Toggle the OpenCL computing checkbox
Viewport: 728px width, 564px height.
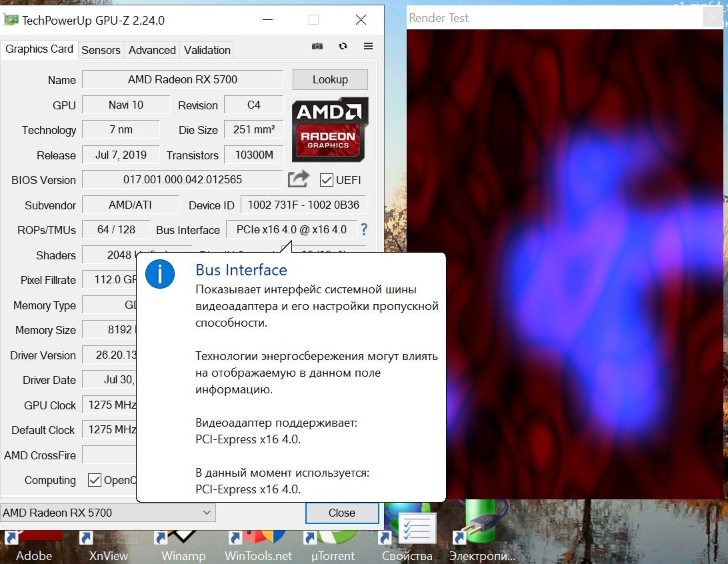pos(94,480)
